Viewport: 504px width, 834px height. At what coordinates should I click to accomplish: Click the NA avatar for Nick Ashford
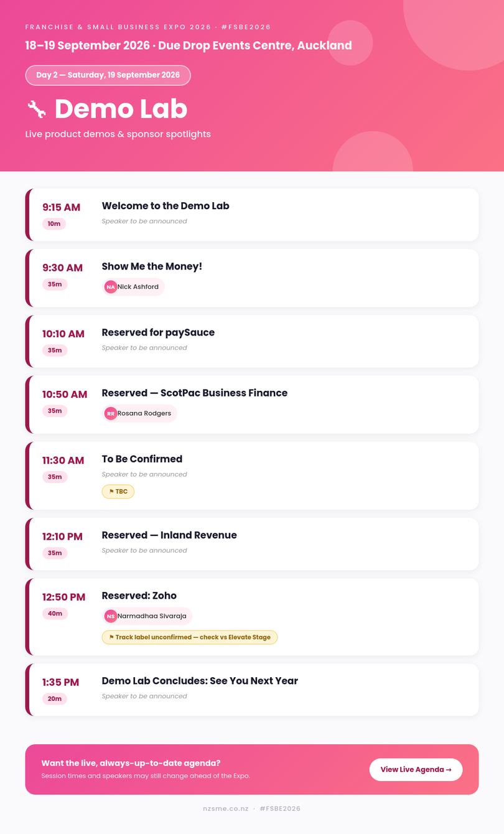(111, 287)
